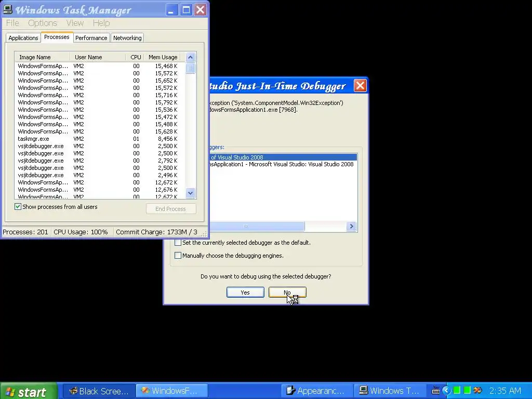Click the security alert shield tray icon

[x=478, y=391]
